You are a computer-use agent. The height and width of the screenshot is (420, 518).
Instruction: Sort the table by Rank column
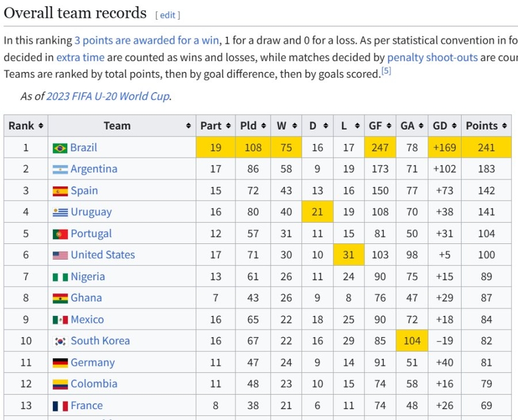tap(26, 126)
